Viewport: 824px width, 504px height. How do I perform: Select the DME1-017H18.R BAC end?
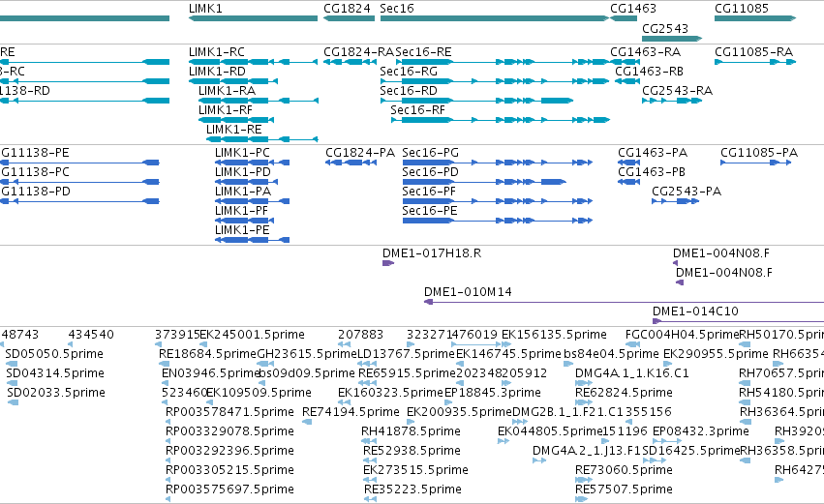(388, 263)
